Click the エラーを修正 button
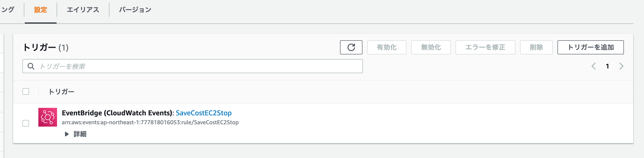Screen dimensions: 644x158 point(485,47)
